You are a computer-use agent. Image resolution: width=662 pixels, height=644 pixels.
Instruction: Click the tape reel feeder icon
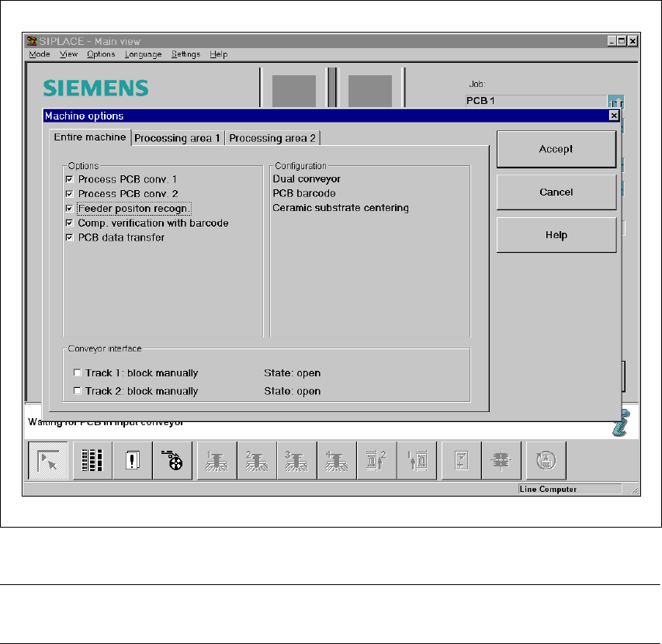click(172, 460)
